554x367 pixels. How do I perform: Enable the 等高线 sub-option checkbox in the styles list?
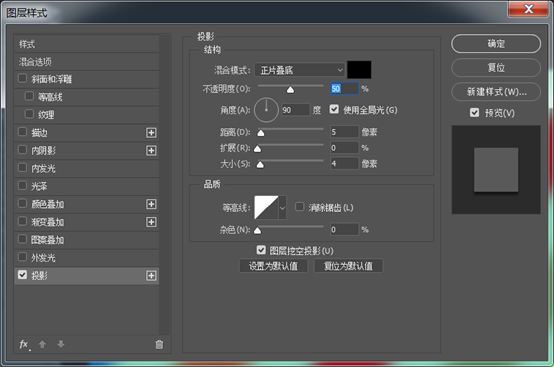point(29,96)
